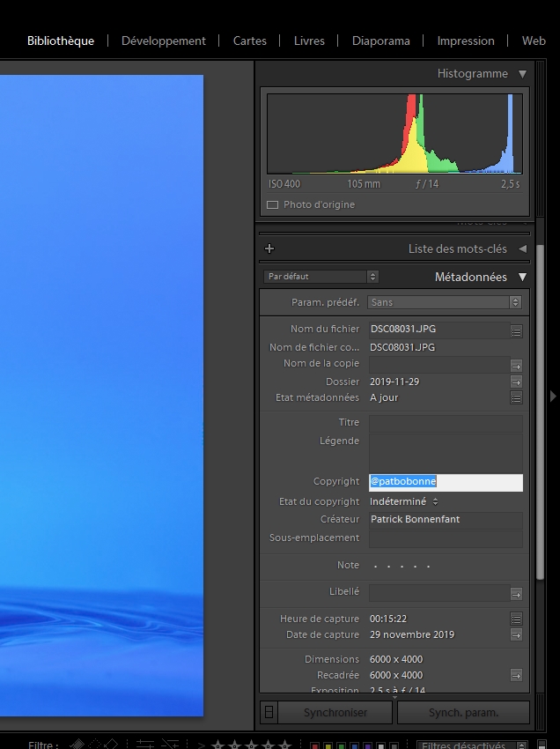Click the arrow icon beside Dossier 2019-11-29
Image resolution: width=560 pixels, height=749 pixels.
pos(516,382)
